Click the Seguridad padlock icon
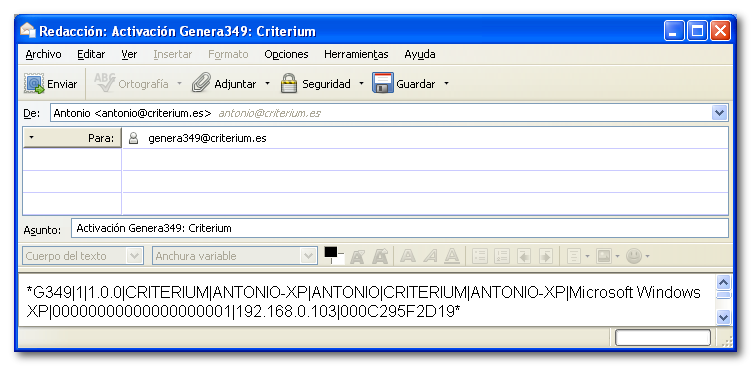 (289, 83)
